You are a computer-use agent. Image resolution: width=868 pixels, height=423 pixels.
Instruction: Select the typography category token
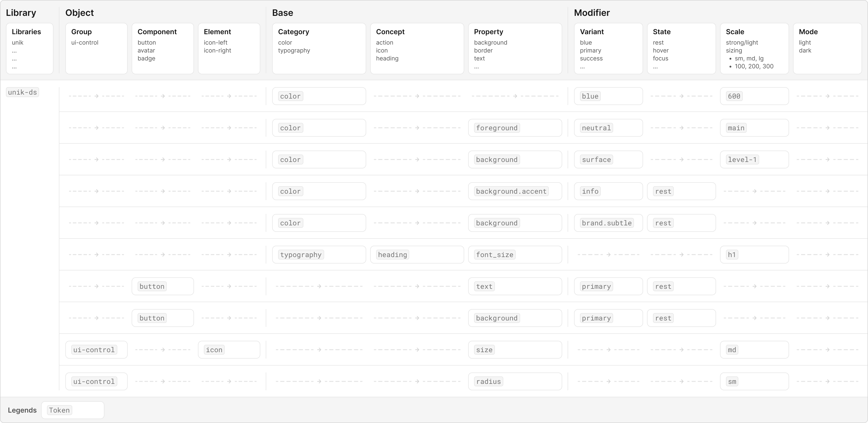[x=301, y=255]
